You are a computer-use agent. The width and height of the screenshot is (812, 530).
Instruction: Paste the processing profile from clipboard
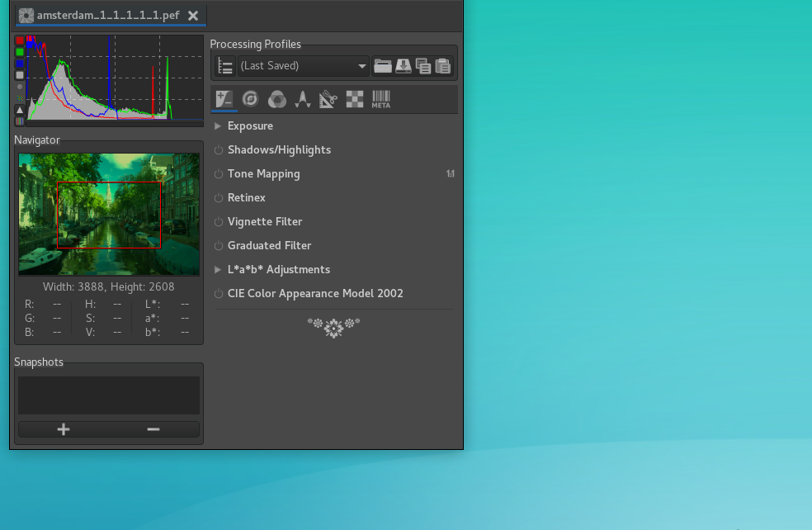pos(443,66)
